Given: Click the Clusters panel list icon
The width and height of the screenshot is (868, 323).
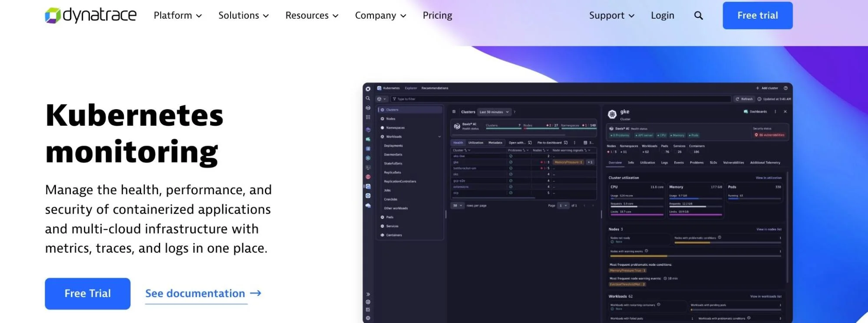Looking at the screenshot, I should [x=454, y=112].
